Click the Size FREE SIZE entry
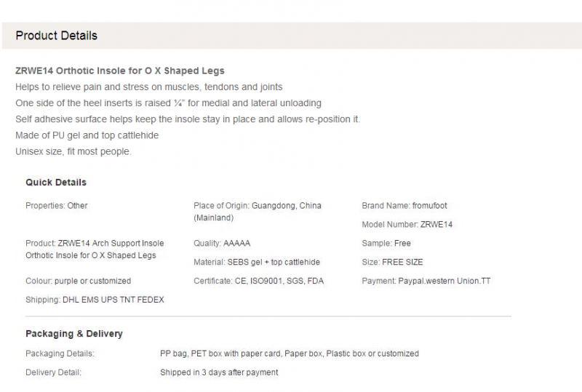582x392 pixels. (x=392, y=262)
